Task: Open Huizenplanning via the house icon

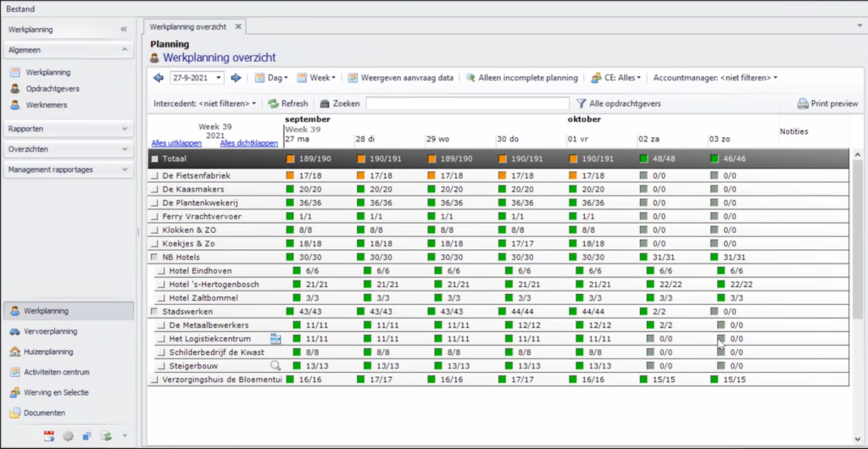Action: [x=15, y=352]
